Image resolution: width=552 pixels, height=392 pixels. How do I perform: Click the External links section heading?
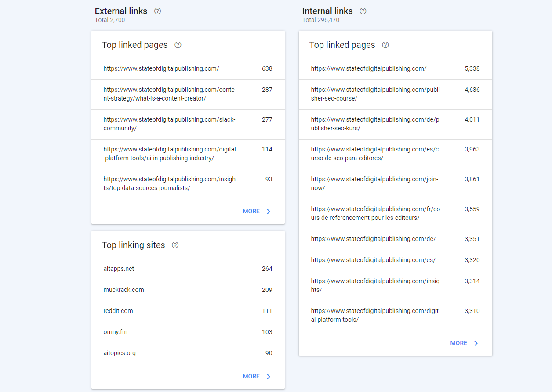pyautogui.click(x=121, y=11)
